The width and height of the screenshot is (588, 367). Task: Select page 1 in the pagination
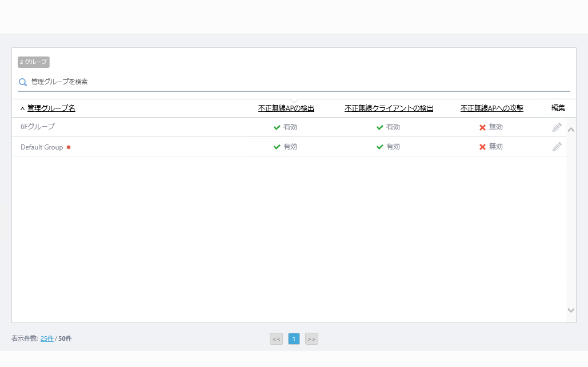pyautogui.click(x=294, y=339)
